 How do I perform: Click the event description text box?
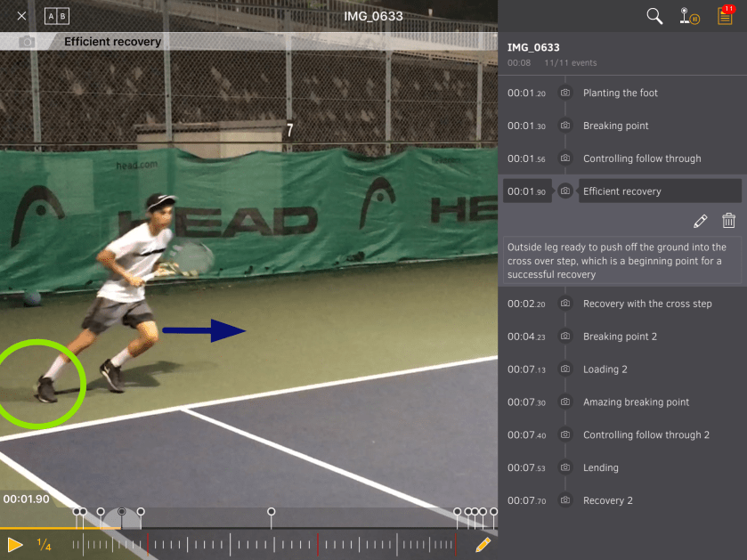[622, 261]
